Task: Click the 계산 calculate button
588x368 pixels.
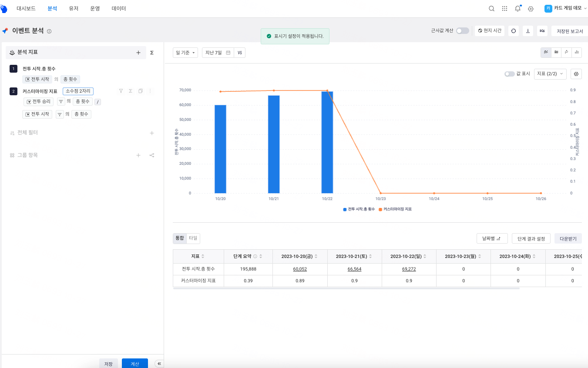Action: (x=134, y=363)
